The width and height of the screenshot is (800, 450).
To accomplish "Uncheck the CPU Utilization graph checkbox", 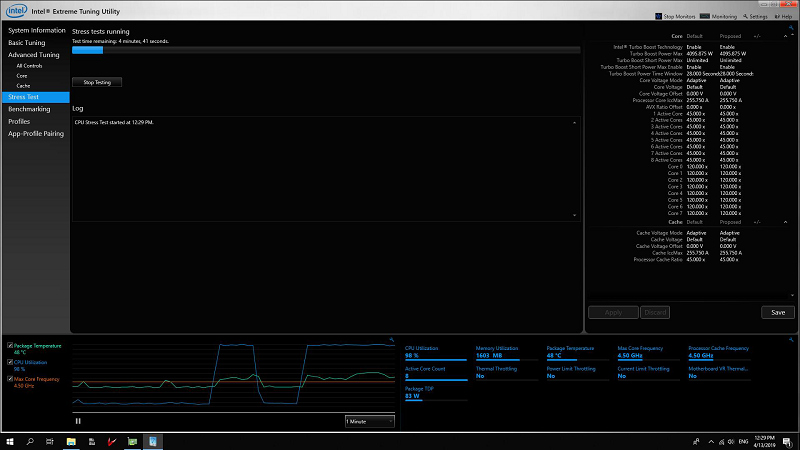I will pyautogui.click(x=10, y=362).
